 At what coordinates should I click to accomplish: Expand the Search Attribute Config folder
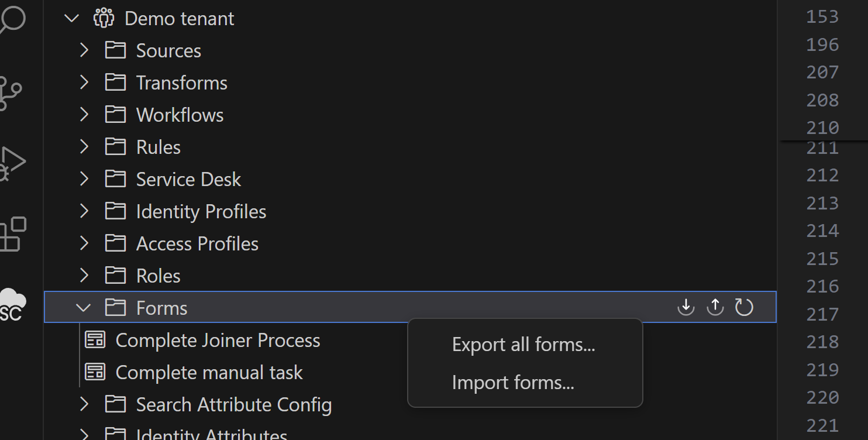[84, 404]
